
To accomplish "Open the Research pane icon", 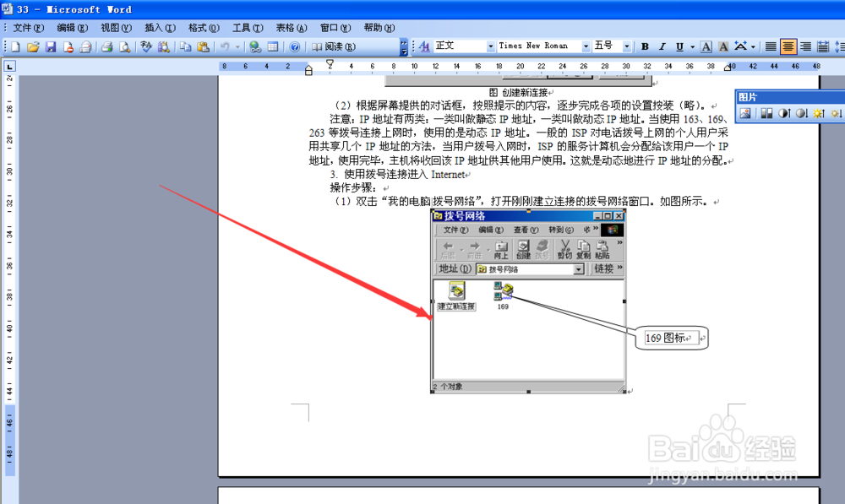I will coord(163,46).
